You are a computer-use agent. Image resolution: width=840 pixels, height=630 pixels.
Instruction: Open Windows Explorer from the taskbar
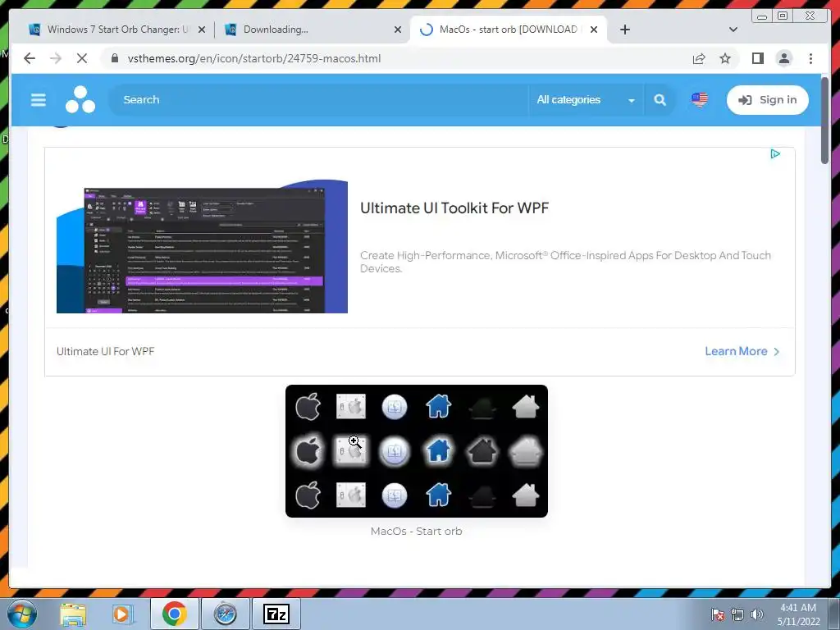[73, 614]
